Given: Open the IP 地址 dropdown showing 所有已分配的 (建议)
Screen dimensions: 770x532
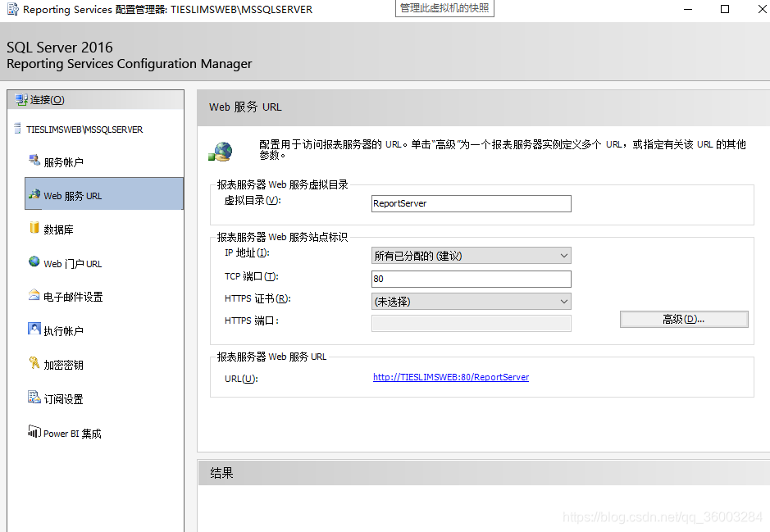Looking at the screenshot, I should pos(471,256).
